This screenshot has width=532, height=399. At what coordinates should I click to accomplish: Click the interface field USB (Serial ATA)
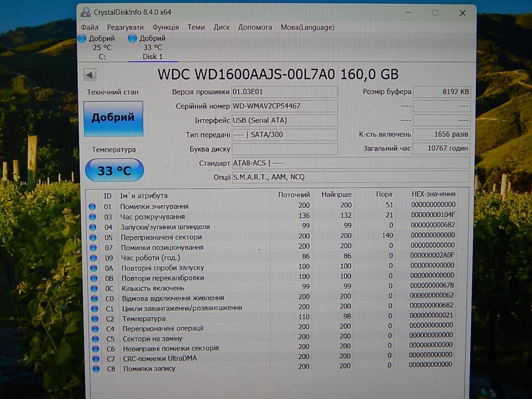pyautogui.click(x=285, y=120)
